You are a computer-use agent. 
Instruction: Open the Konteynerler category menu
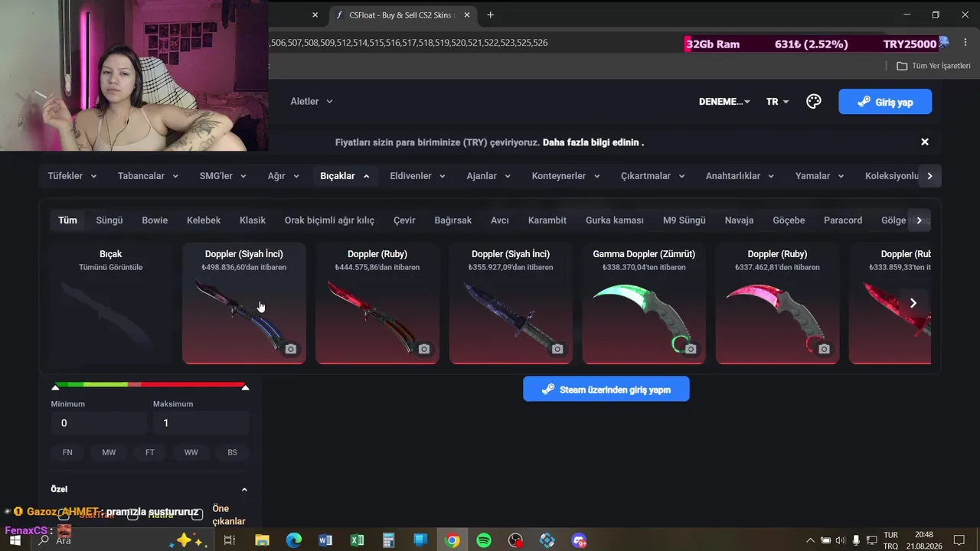[567, 176]
